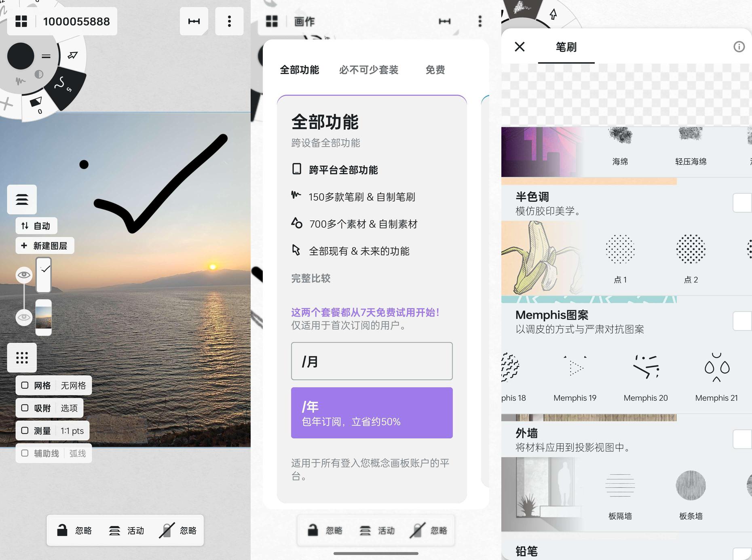This screenshot has height=560, width=752.
Task: Select the Memphis 19 brush
Action: pos(575,377)
